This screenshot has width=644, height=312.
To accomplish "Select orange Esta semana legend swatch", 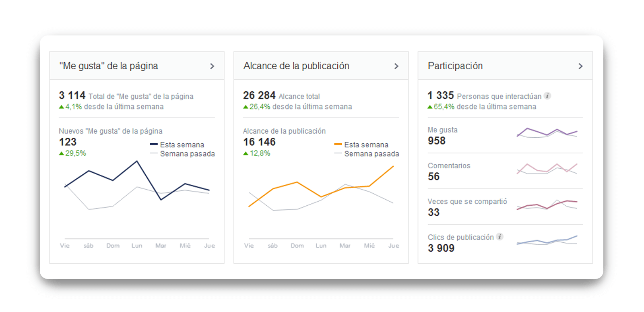I will [338, 144].
